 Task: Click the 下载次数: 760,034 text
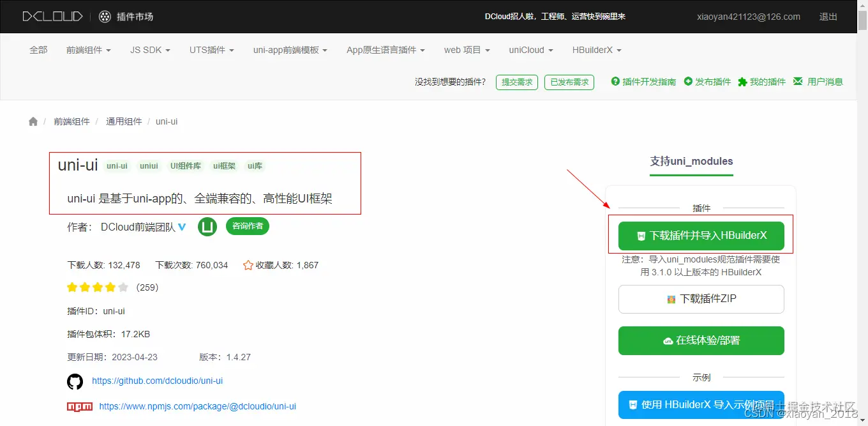[x=191, y=265]
